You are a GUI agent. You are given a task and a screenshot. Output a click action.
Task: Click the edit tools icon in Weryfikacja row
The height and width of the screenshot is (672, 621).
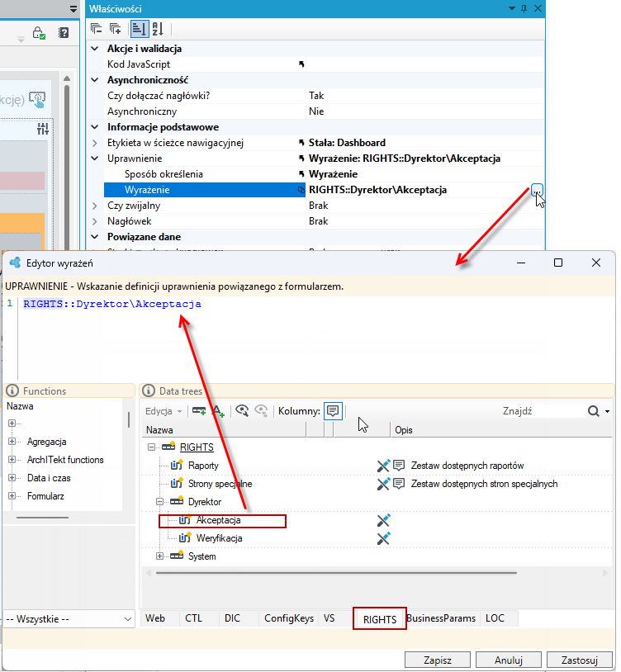(383, 538)
